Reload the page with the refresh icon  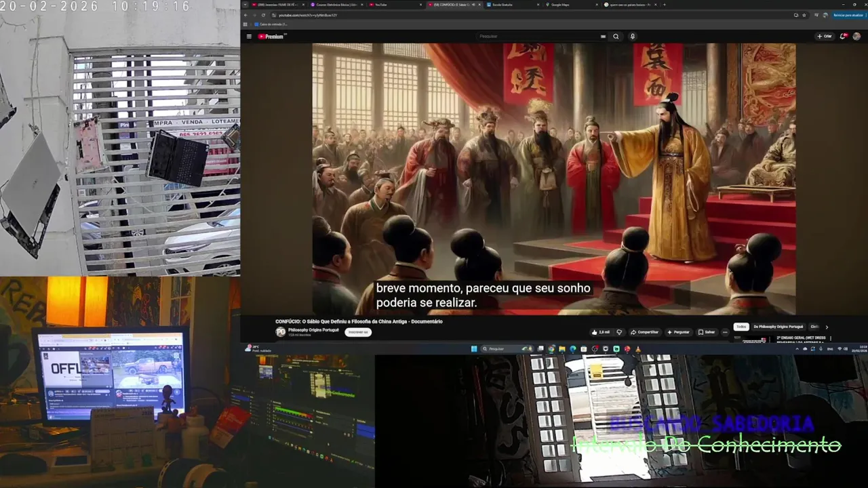point(263,15)
